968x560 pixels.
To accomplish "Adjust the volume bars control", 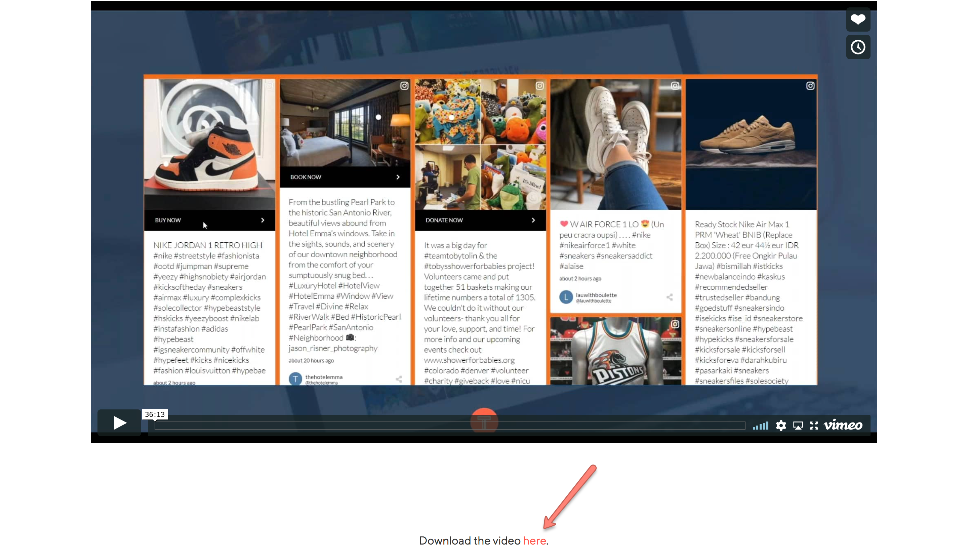I will click(760, 426).
